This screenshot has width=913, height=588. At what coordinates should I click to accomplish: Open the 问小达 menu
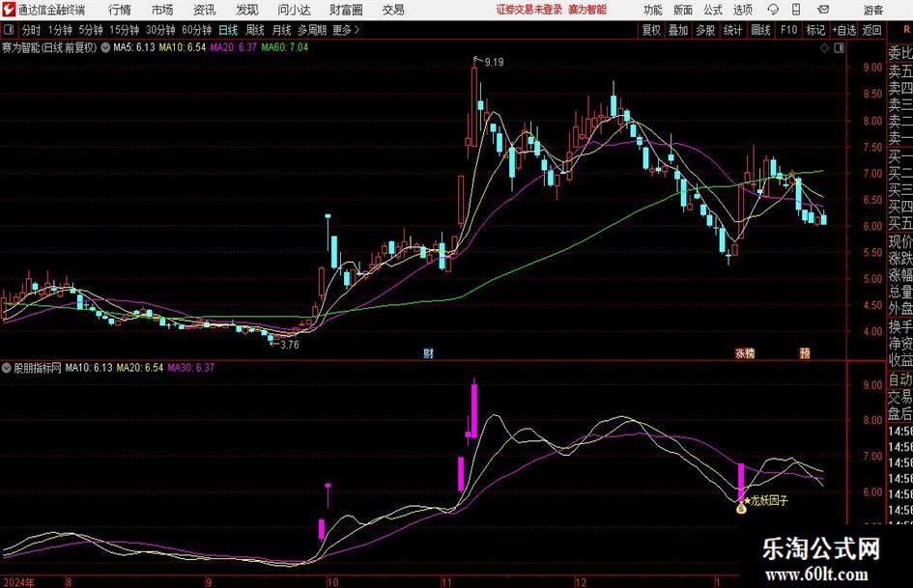pos(294,10)
